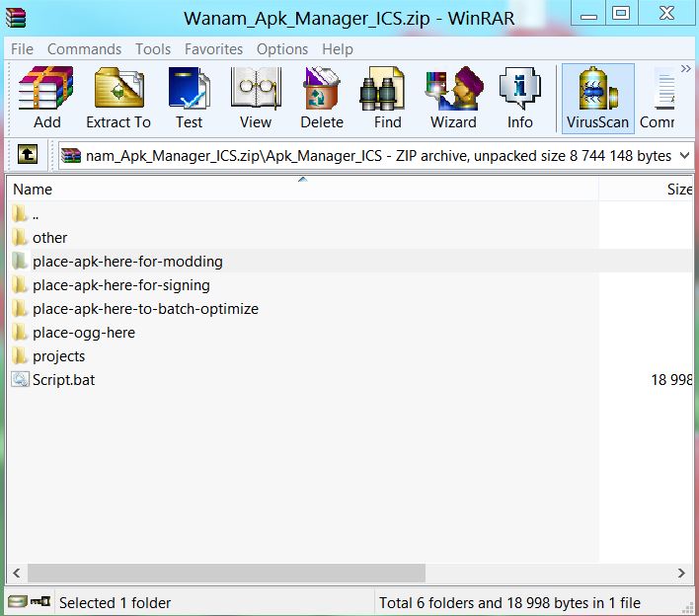Click the partially visible Comment toolbar icon

[658, 98]
